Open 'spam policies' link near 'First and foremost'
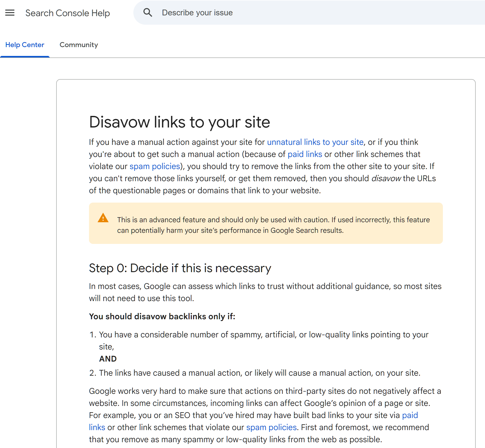This screenshot has height=448, width=485. click(271, 427)
